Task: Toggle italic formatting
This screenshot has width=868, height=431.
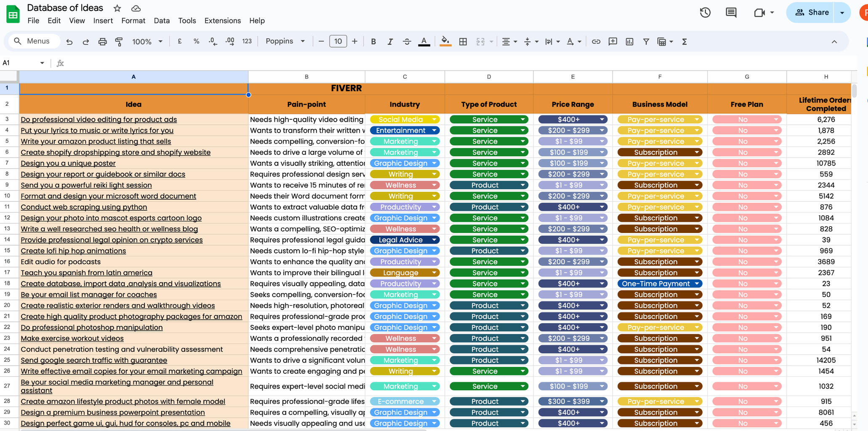Action: 390,42
